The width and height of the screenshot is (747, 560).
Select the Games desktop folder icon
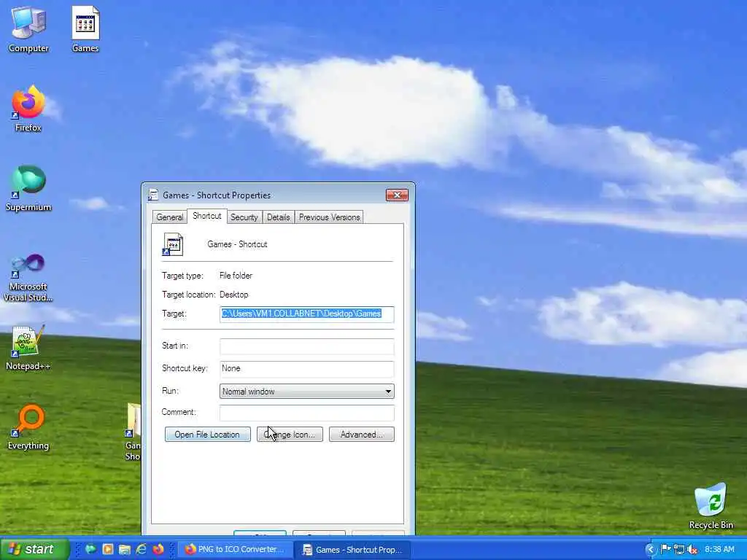click(x=85, y=28)
